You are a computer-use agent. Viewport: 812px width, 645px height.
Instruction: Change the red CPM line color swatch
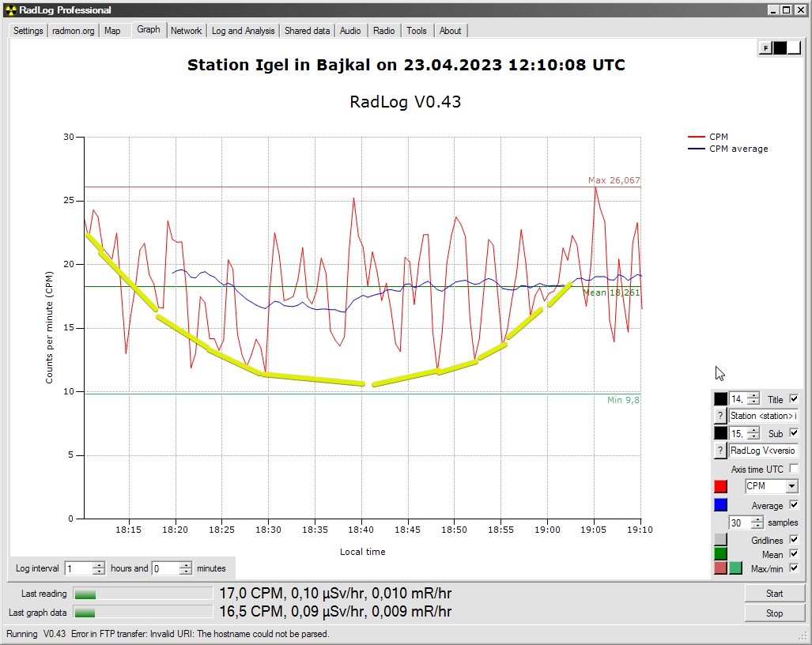[x=720, y=486]
